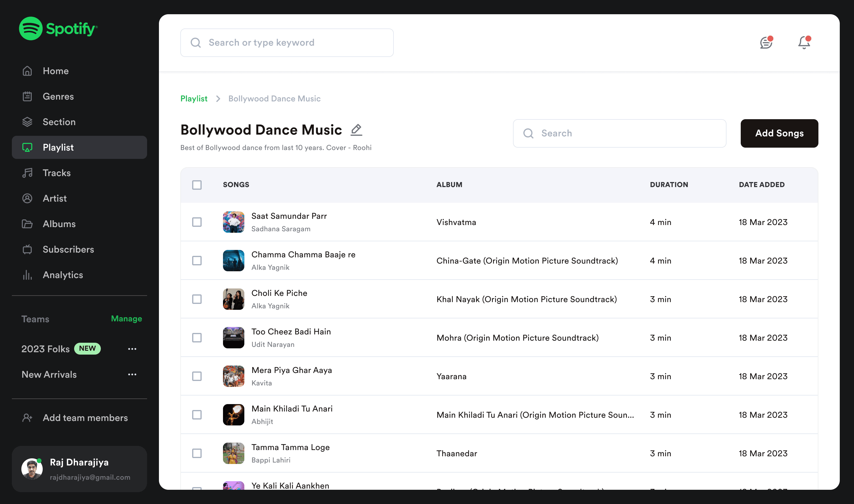Open the Section page
The height and width of the screenshot is (504, 854).
click(79, 122)
